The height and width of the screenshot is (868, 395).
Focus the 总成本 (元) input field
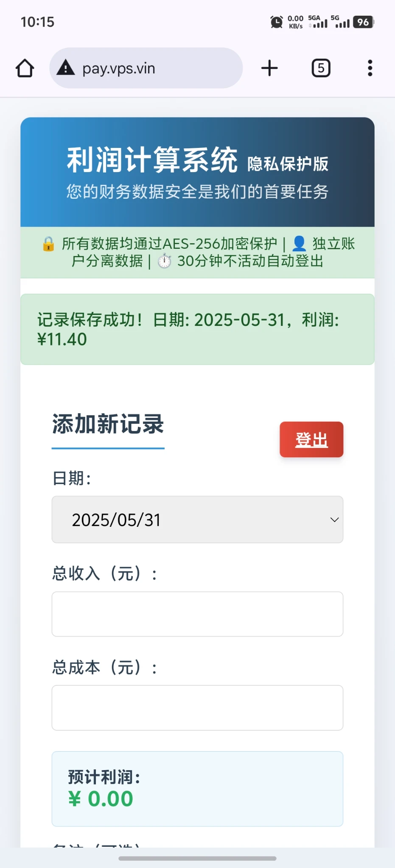tap(197, 708)
